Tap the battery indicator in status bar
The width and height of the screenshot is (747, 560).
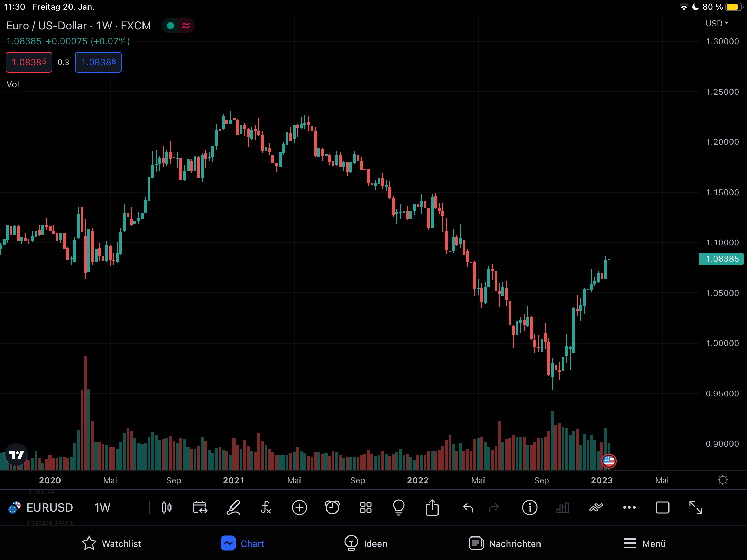[734, 7]
